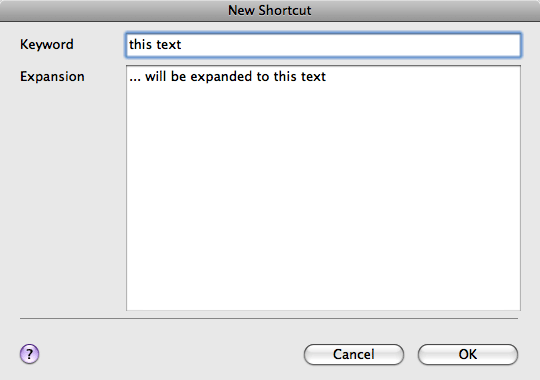The image size is (540, 380).
Task: Click the Expansion label
Action: [52, 77]
